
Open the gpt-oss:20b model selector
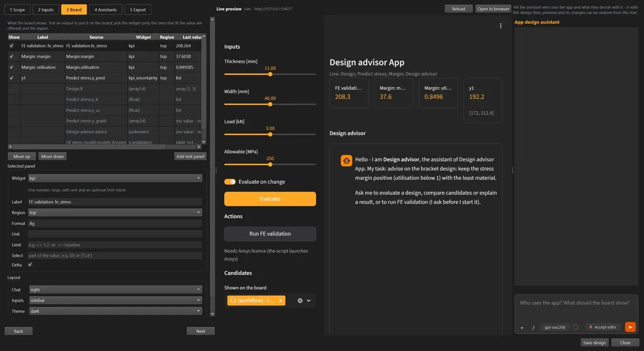tap(555, 327)
